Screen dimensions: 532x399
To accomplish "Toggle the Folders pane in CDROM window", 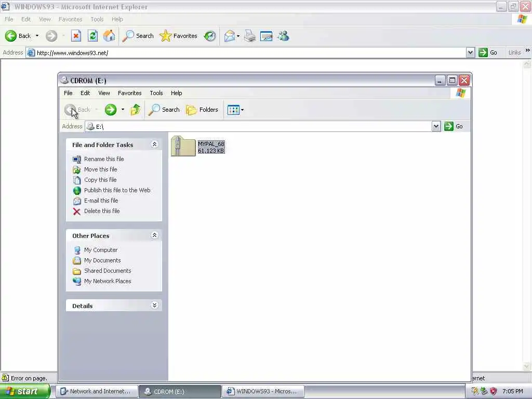I will (202, 110).
